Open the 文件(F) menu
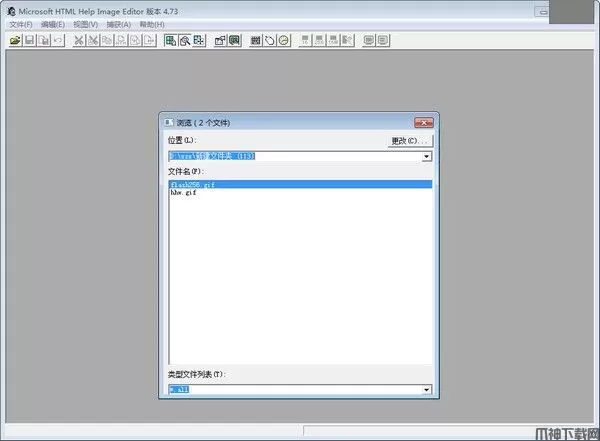 (x=20, y=24)
